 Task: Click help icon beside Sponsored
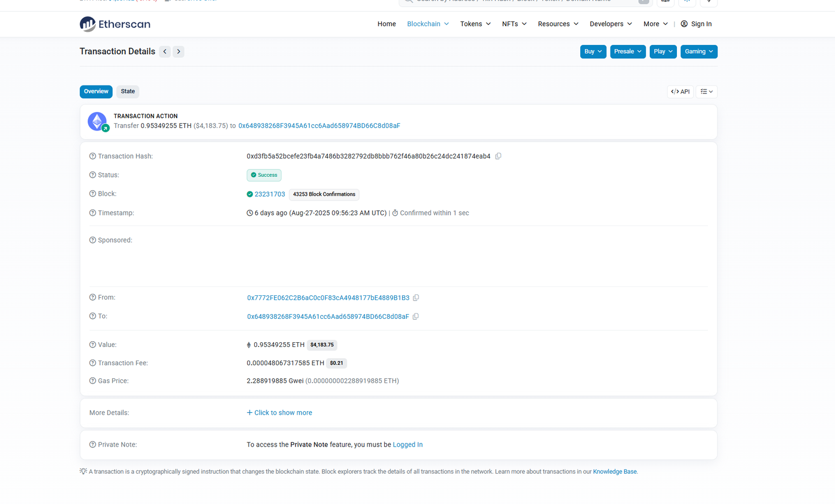pos(92,240)
